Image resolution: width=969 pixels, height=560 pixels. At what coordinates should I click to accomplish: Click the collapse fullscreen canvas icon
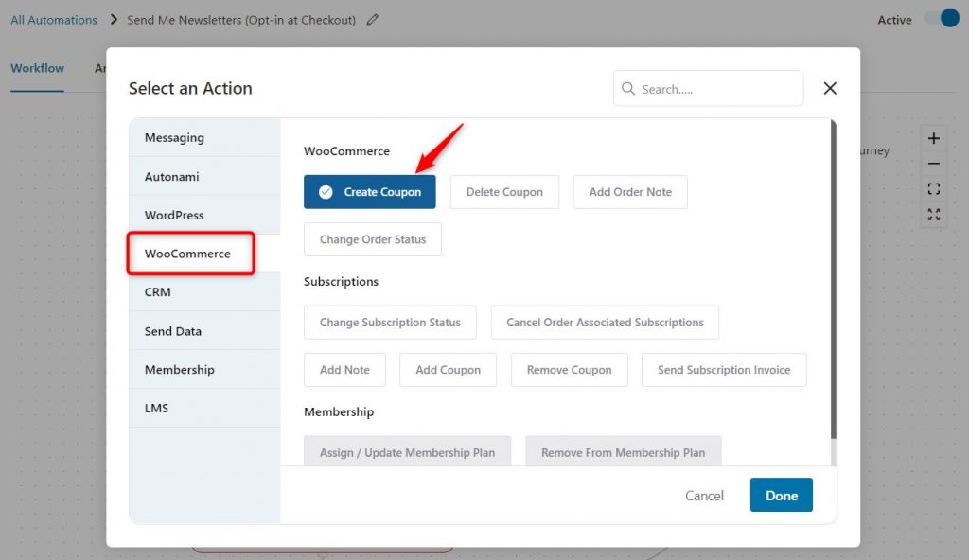[934, 215]
